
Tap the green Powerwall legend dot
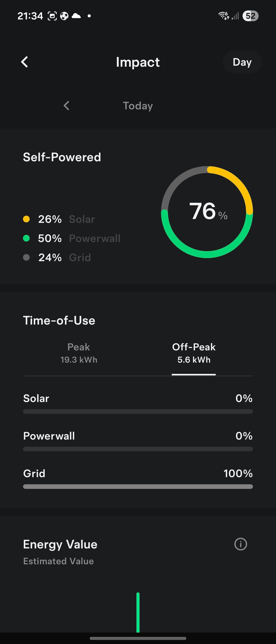pos(26,238)
